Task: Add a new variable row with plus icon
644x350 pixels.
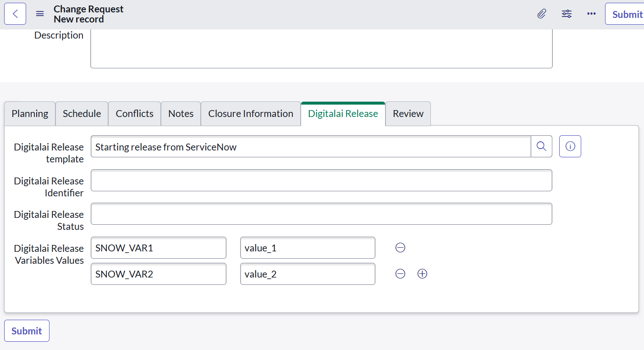Action: pyautogui.click(x=422, y=274)
